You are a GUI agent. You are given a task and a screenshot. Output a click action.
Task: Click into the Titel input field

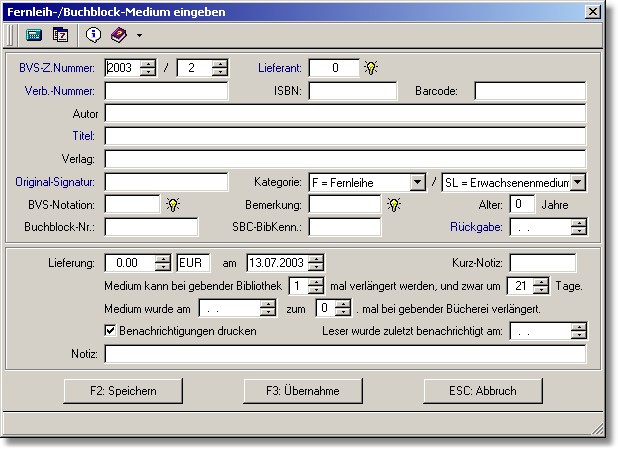(344, 136)
